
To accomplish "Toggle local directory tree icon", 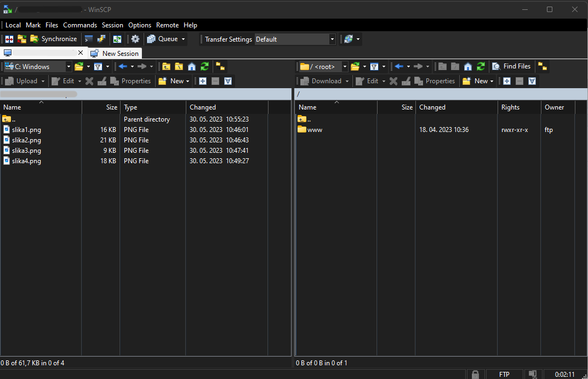I will (x=220, y=67).
